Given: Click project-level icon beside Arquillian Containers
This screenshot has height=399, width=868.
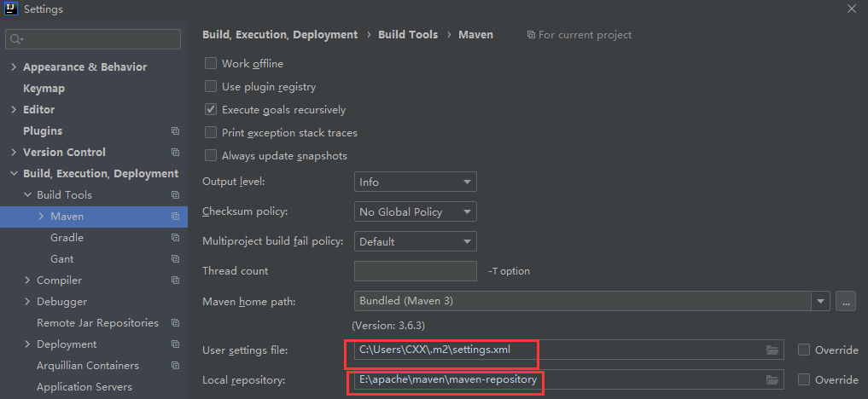Looking at the screenshot, I should pos(176,365).
